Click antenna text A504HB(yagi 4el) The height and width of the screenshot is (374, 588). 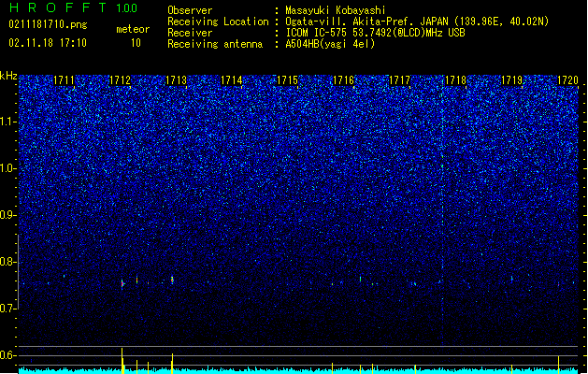tap(330, 44)
